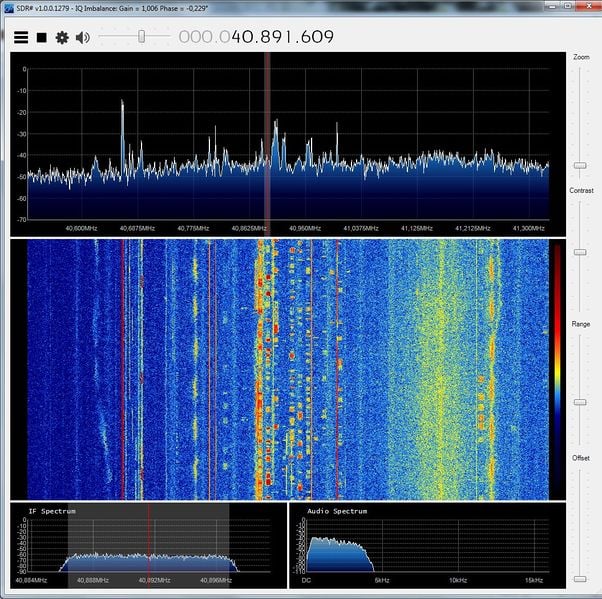Screen dimensions: 602x599
Task: Click the 41,300MHz axis label
Action: coord(529,228)
